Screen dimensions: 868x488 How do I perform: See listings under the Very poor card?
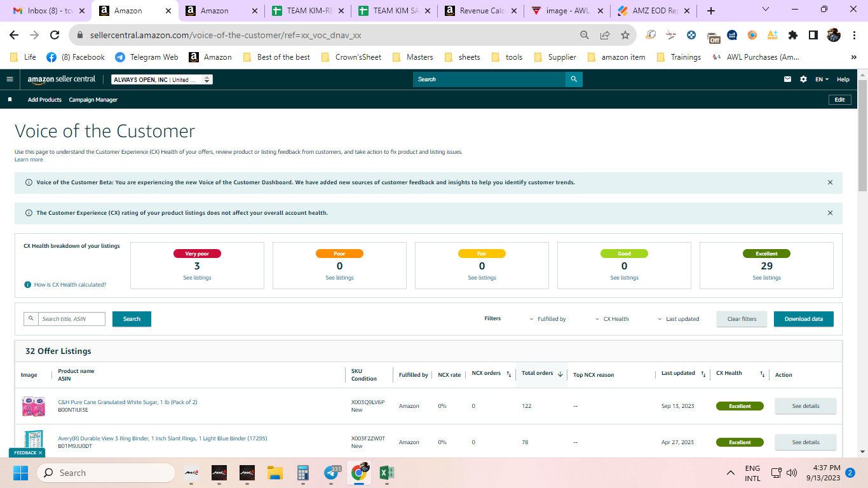[197, 278]
